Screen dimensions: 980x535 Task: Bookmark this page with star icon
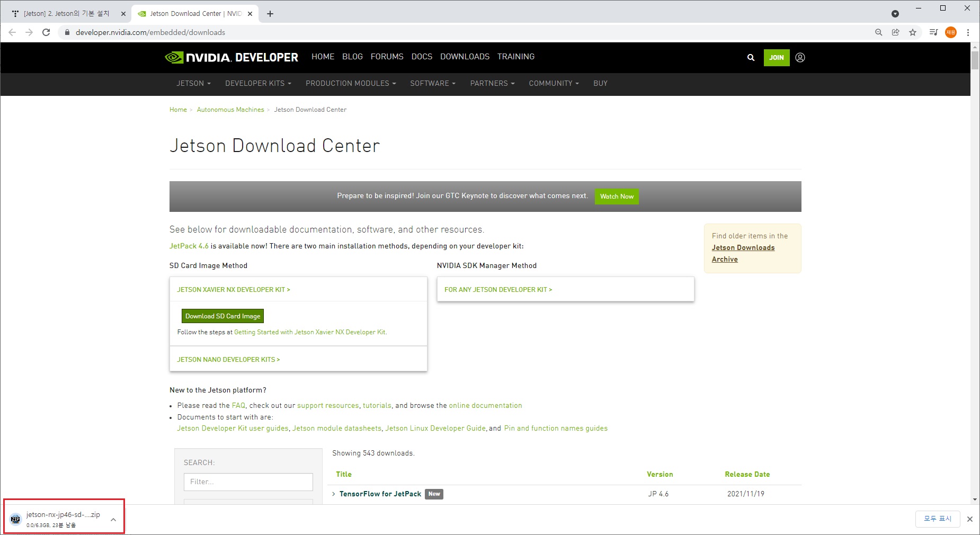point(913,32)
